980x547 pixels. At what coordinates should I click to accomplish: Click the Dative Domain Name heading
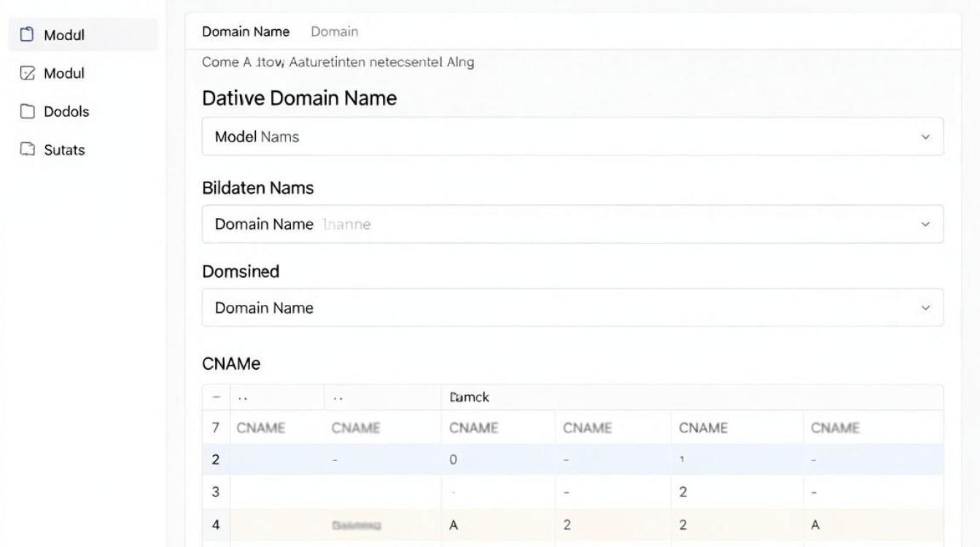(x=300, y=98)
